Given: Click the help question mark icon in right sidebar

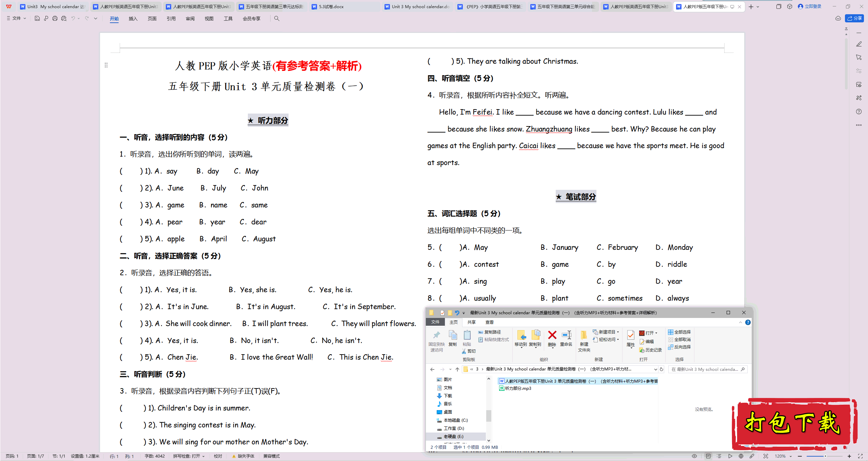Looking at the screenshot, I should coord(859,112).
